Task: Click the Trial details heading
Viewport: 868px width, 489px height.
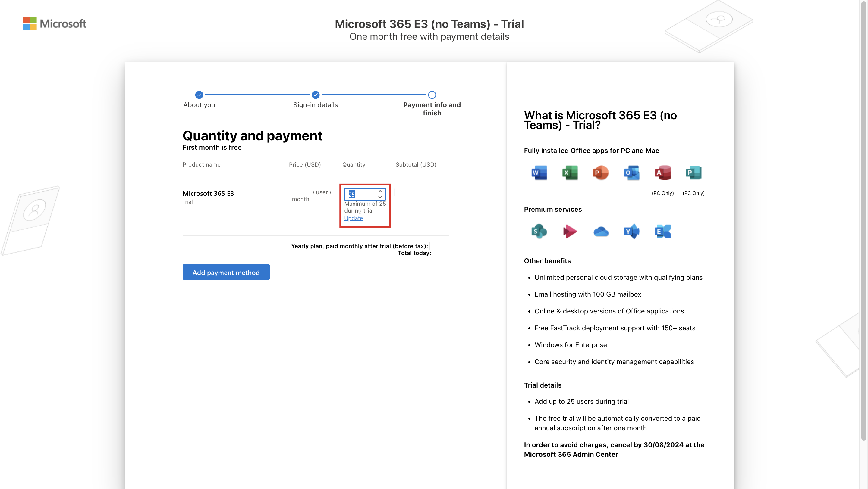Action: coord(542,385)
